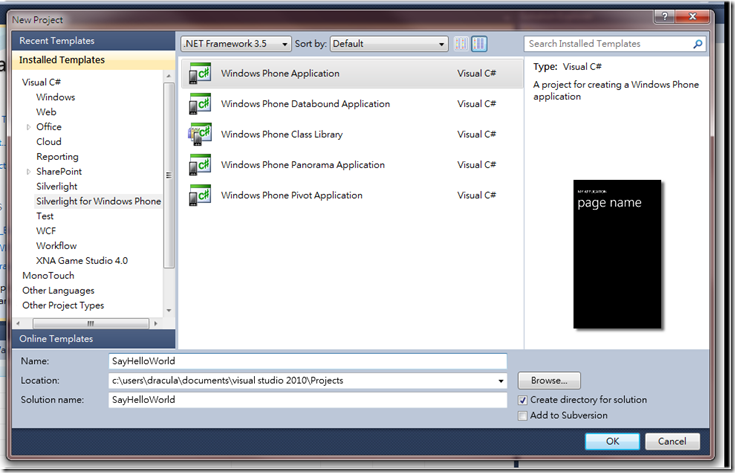This screenshot has height=473, width=735.
Task: Select XNA Game Studio 4.0 category
Action: pyautogui.click(x=82, y=261)
